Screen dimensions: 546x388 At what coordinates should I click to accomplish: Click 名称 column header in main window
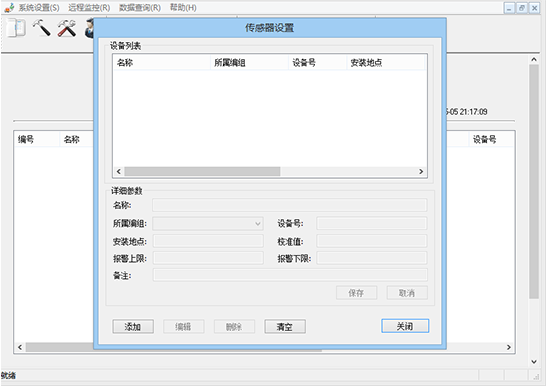77,140
